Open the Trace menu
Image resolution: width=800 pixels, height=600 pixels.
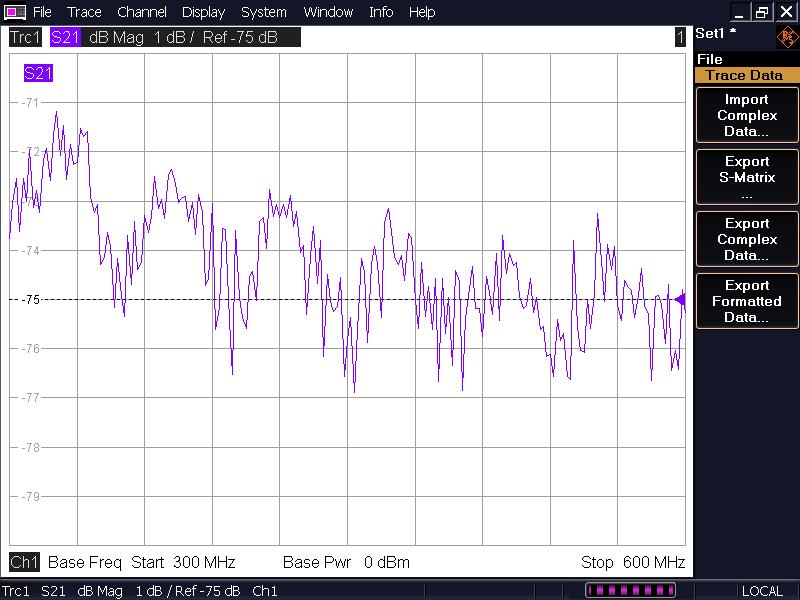(x=84, y=12)
